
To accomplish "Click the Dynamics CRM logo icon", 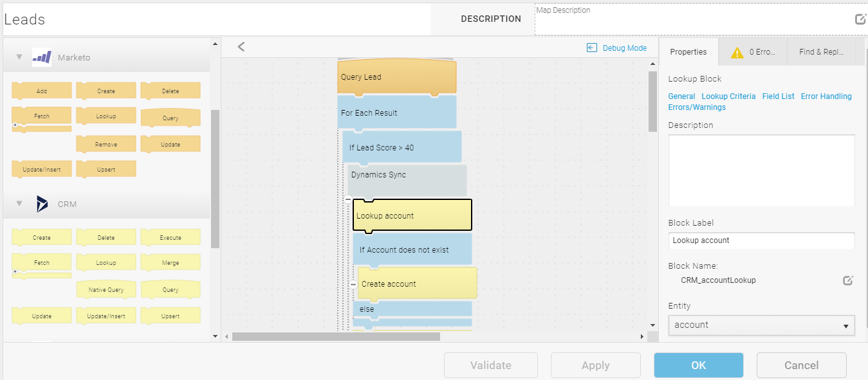I will 41,204.
